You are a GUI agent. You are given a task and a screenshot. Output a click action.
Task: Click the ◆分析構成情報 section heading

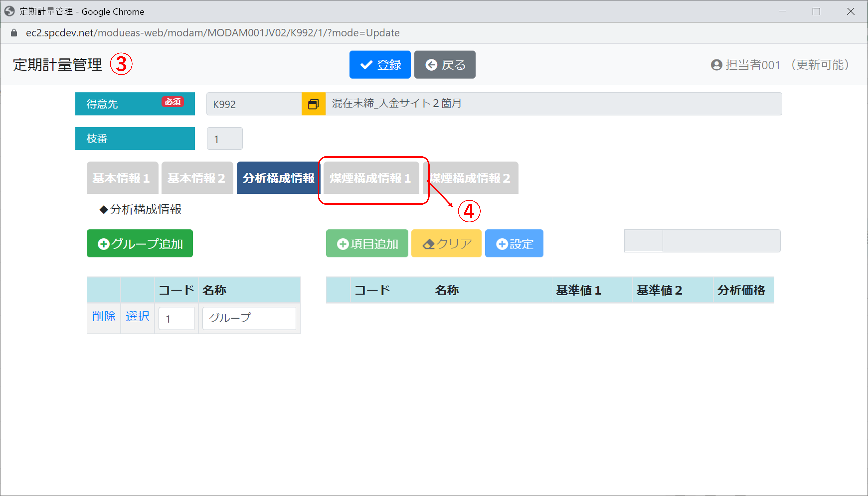[140, 209]
